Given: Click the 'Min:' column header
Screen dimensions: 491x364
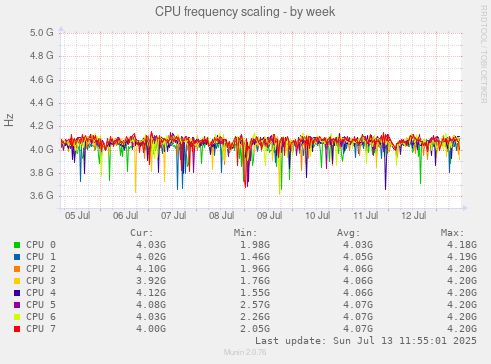Looking at the screenshot, I should [245, 233].
